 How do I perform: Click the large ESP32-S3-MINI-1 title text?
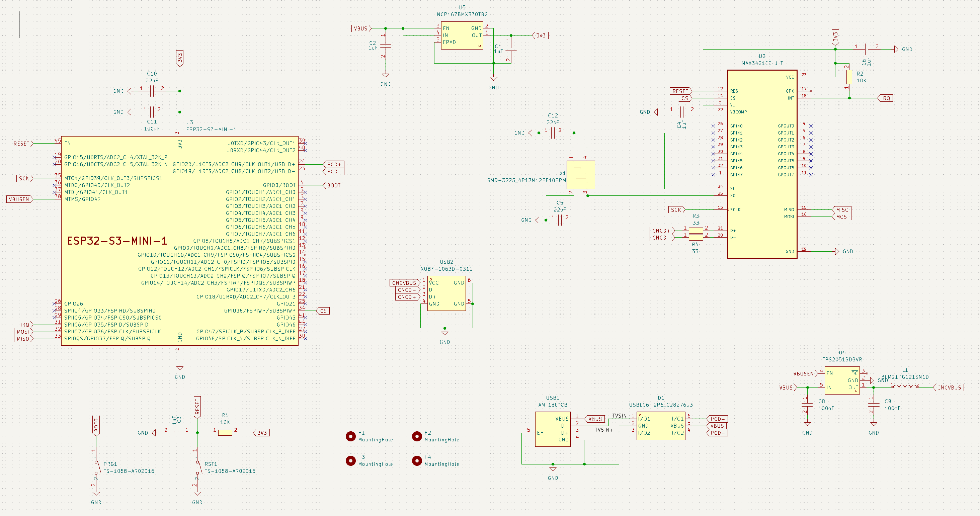pyautogui.click(x=117, y=241)
